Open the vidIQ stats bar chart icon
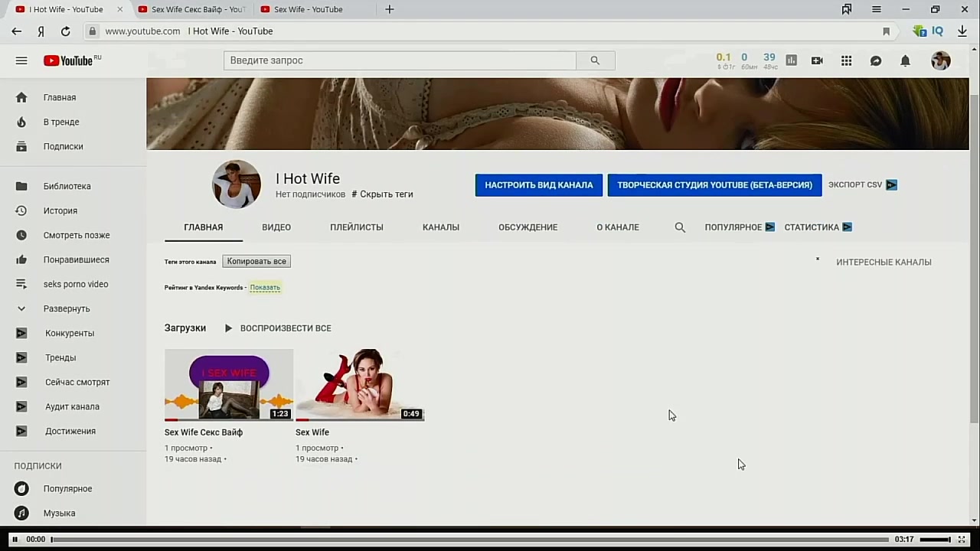Image resolution: width=980 pixels, height=551 pixels. pos(792,60)
